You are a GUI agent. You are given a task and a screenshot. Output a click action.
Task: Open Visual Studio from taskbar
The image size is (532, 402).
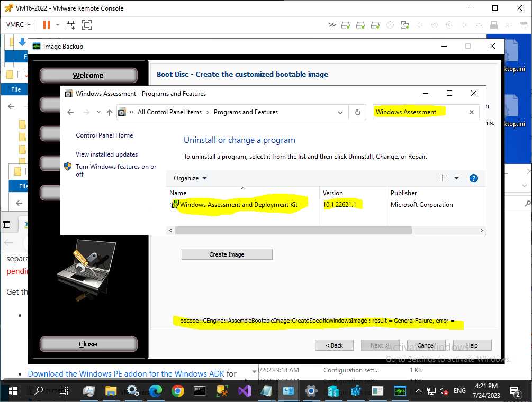click(244, 391)
